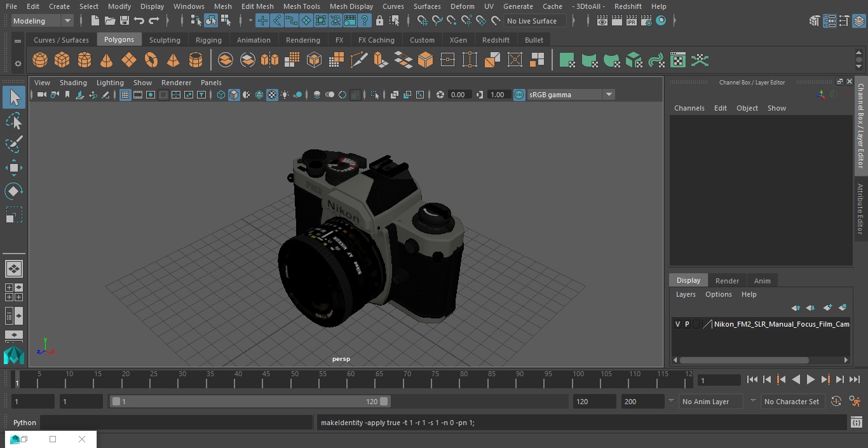Click the Redo arrow icon

pyautogui.click(x=154, y=21)
